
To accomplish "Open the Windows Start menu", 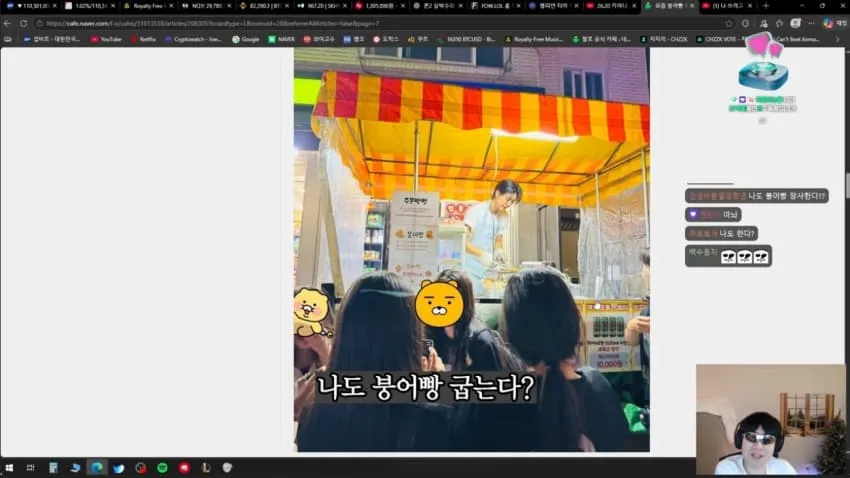I will pyautogui.click(x=9, y=468).
